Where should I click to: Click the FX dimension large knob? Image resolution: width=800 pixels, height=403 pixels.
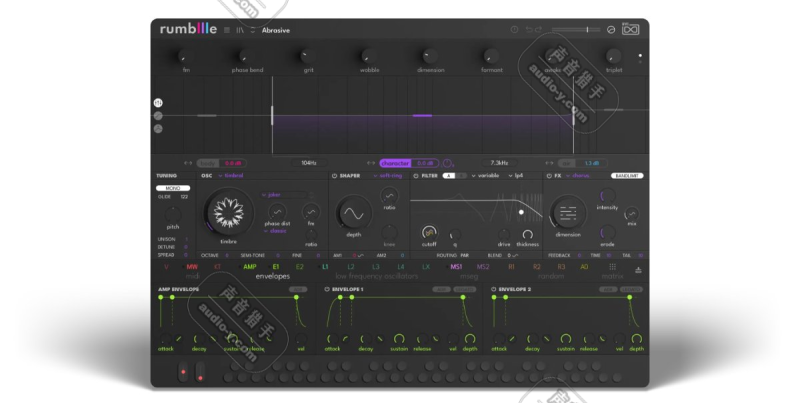click(568, 213)
